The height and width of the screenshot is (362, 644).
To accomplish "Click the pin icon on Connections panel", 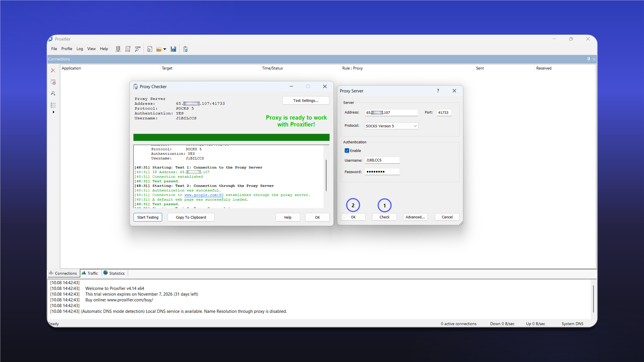I will 588,59.
